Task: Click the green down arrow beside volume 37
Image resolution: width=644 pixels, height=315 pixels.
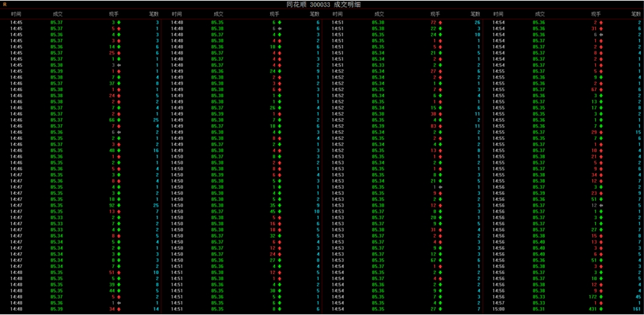Action: 119,83
